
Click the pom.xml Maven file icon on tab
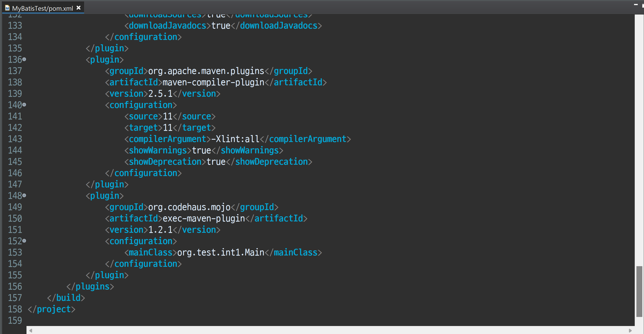7,8
